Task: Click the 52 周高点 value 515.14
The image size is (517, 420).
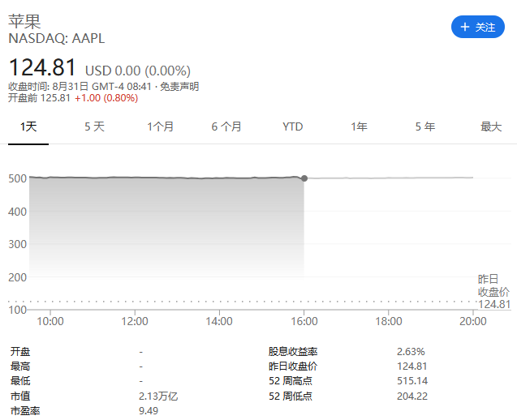Action: point(412,381)
